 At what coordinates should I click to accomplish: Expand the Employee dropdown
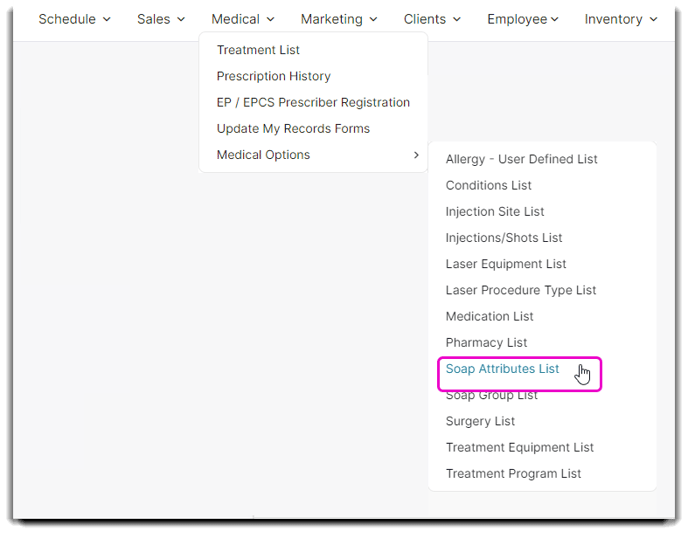pyautogui.click(x=523, y=19)
